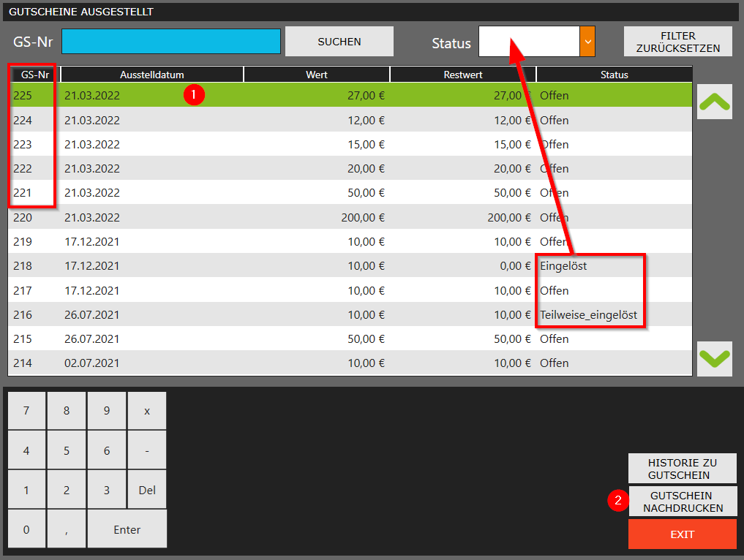
Task: Tap the keypad Del key
Action: coord(147,489)
